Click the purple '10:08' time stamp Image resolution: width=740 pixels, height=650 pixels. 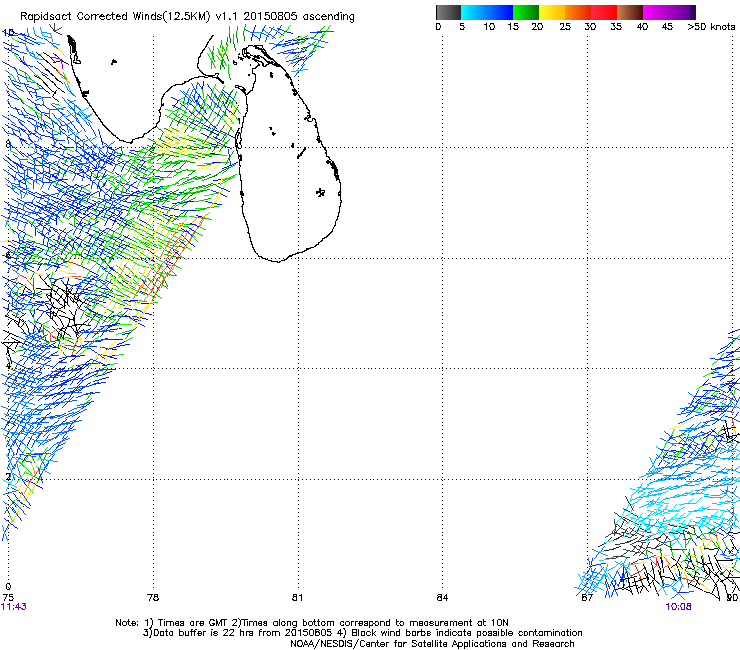pos(678,607)
